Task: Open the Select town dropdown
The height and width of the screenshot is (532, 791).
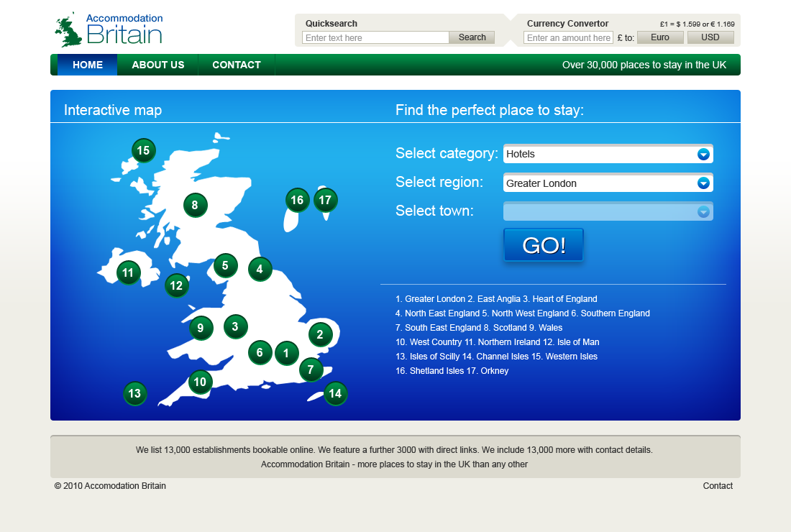Action: coord(608,211)
